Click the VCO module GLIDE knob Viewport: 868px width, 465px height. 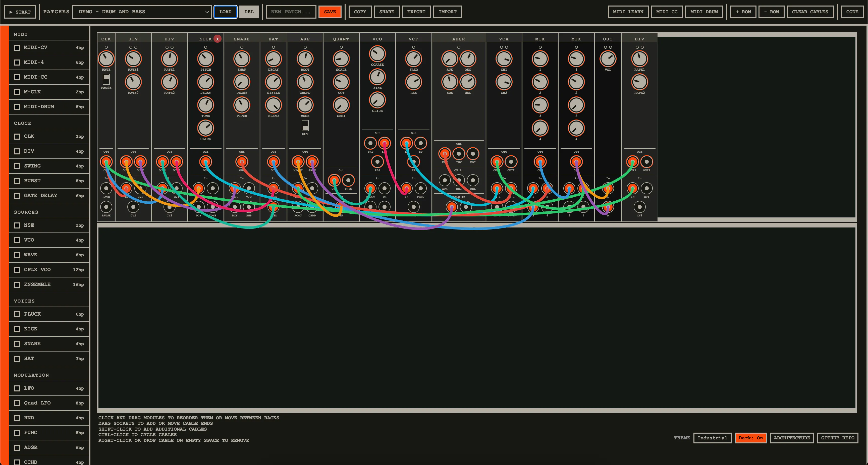pyautogui.click(x=377, y=100)
